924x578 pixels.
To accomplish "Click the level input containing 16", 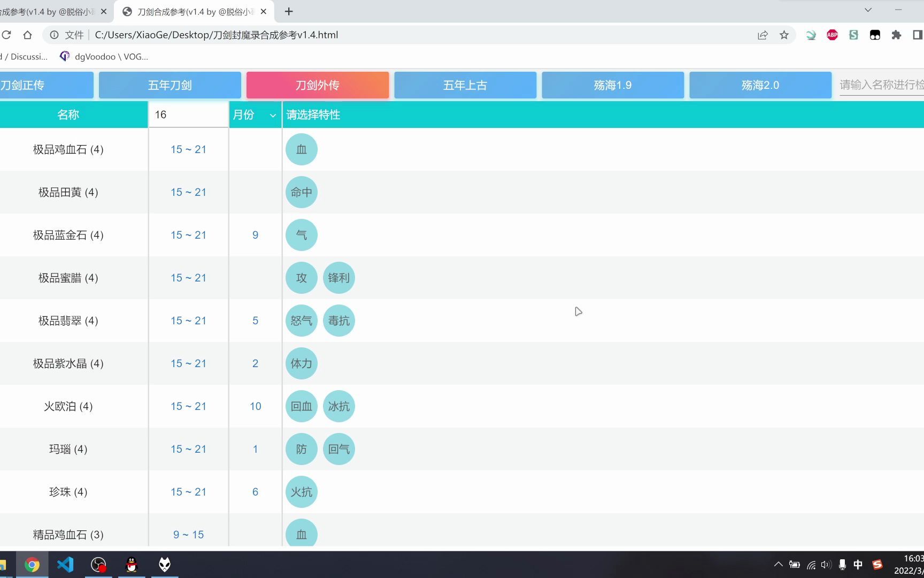I will pyautogui.click(x=188, y=115).
